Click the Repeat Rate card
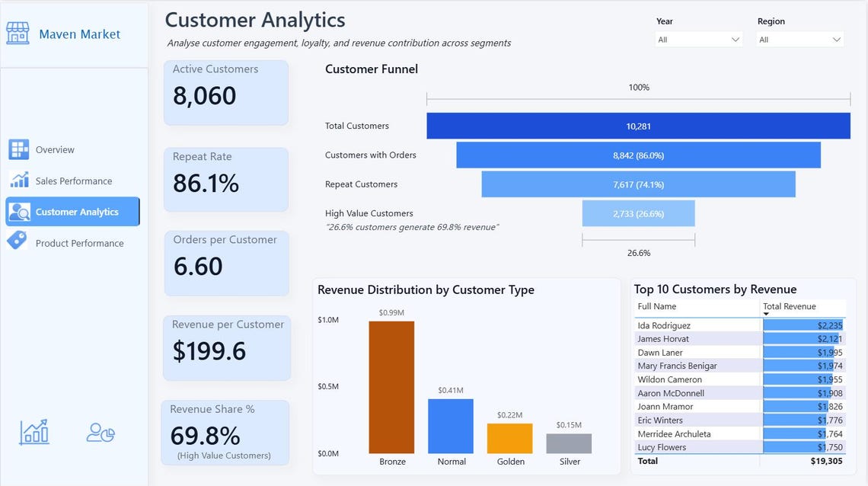Screen dimensions: 868x486 226,179
